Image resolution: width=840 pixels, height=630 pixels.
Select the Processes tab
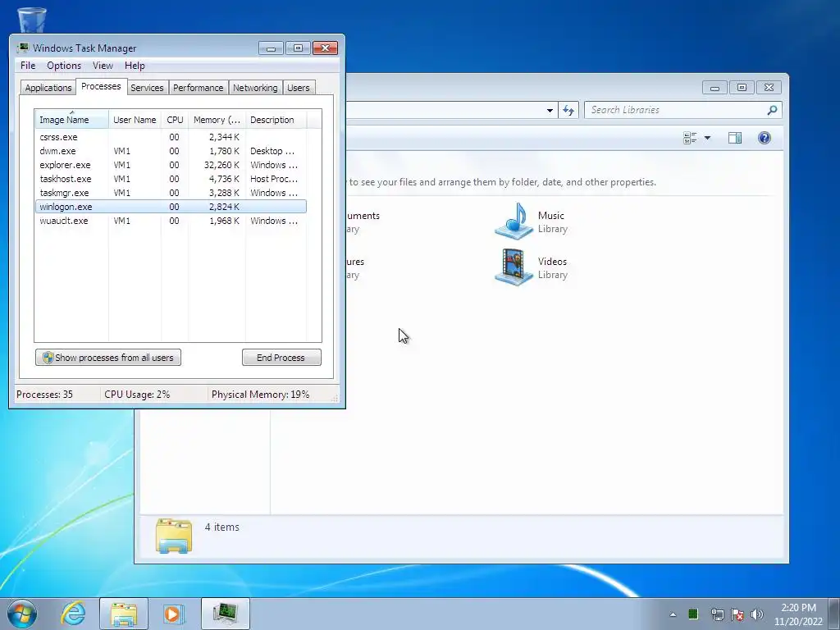click(101, 86)
